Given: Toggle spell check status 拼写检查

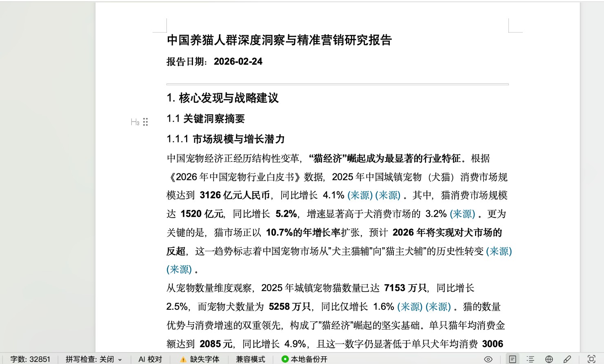Looking at the screenshot, I should (x=90, y=360).
